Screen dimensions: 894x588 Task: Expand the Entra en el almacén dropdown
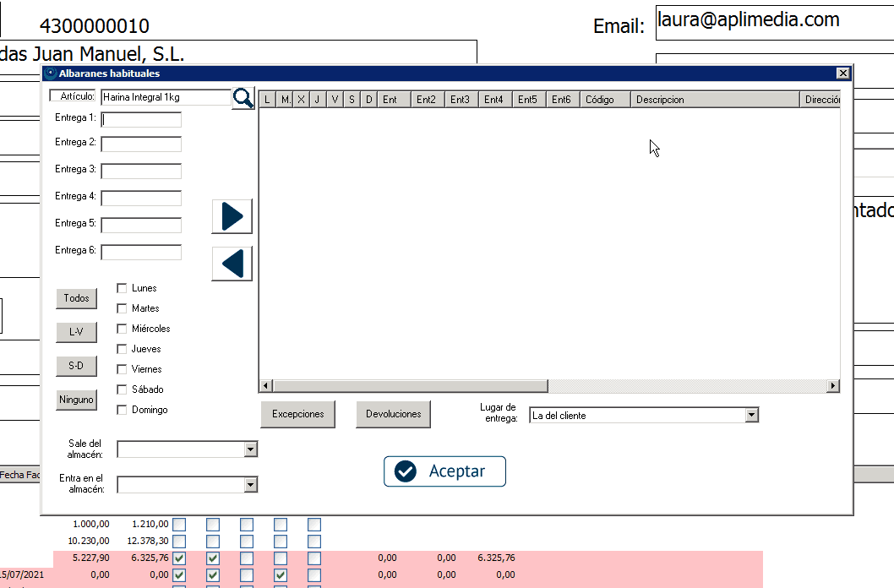(250, 485)
